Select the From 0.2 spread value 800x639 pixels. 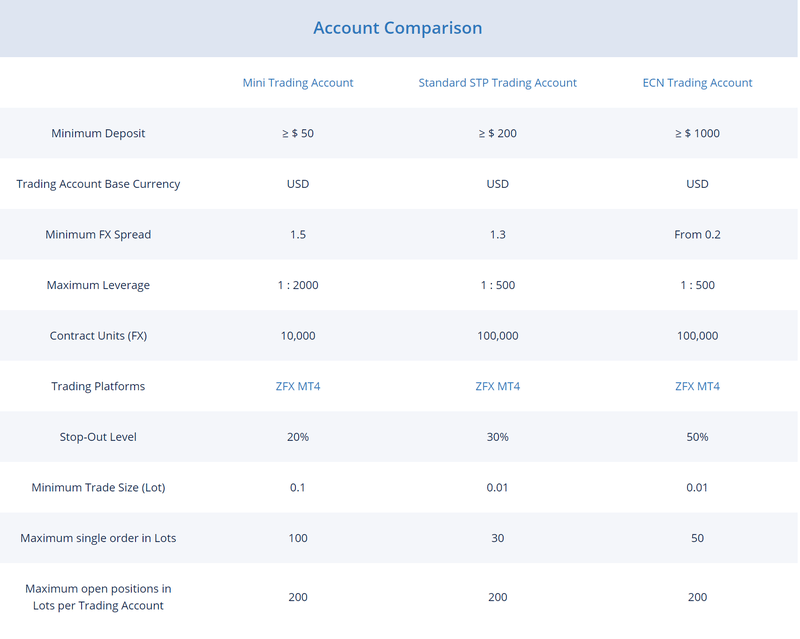tap(697, 235)
